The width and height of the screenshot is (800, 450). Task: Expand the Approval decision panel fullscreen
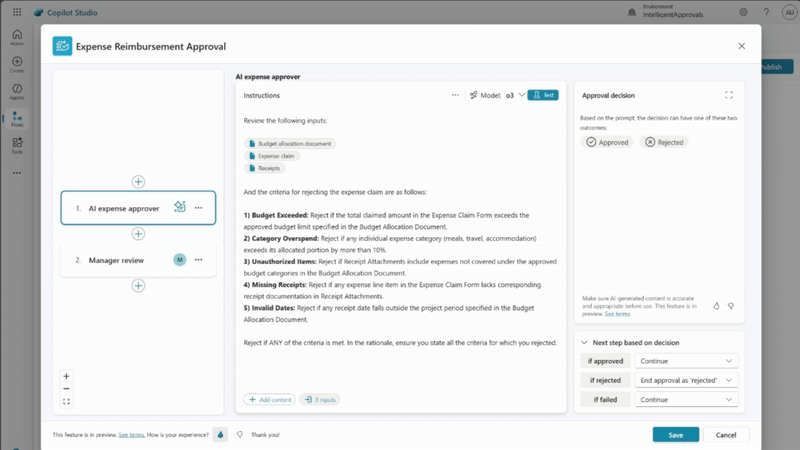point(728,95)
